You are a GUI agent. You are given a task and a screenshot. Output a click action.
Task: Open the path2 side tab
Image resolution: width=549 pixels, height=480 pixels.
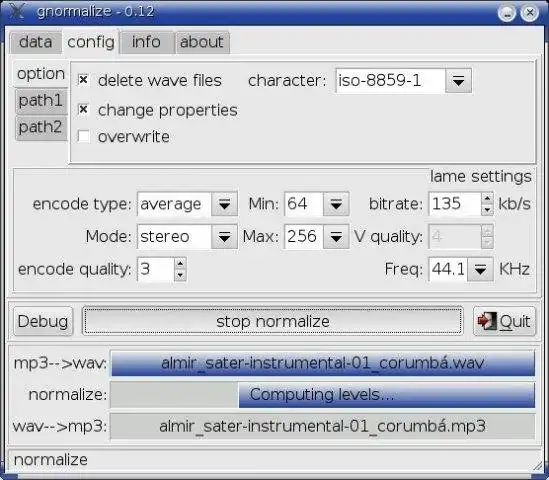41,127
